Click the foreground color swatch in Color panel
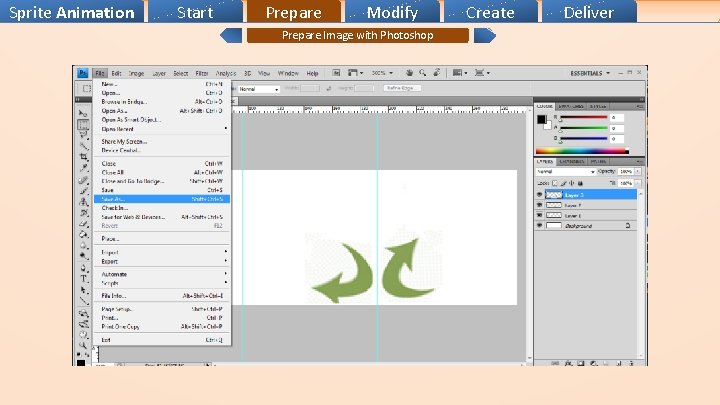 (541, 119)
